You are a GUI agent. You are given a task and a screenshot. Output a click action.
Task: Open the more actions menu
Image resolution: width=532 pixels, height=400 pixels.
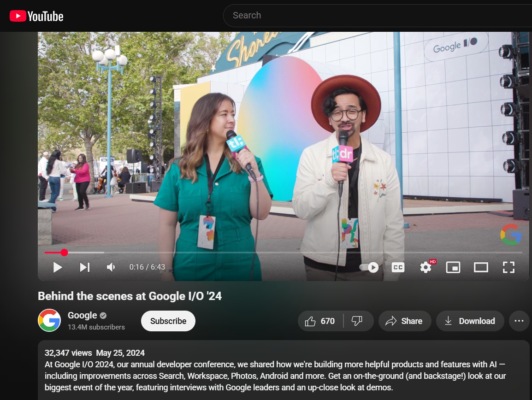519,321
